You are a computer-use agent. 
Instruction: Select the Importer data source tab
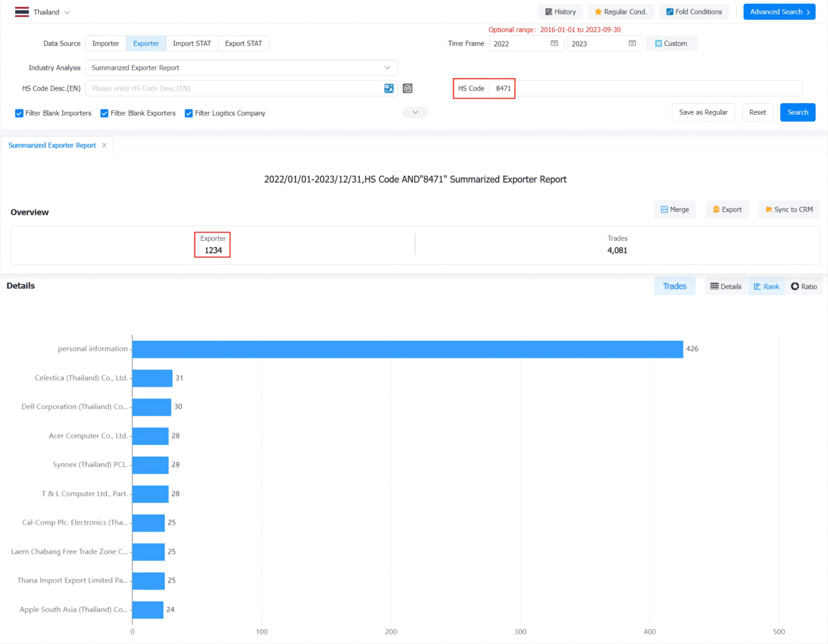[106, 43]
